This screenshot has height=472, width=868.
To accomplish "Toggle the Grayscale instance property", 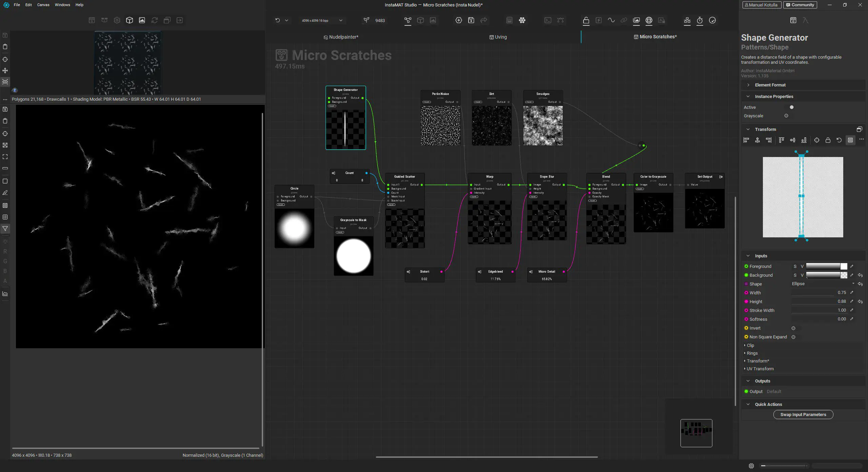I will (x=786, y=116).
